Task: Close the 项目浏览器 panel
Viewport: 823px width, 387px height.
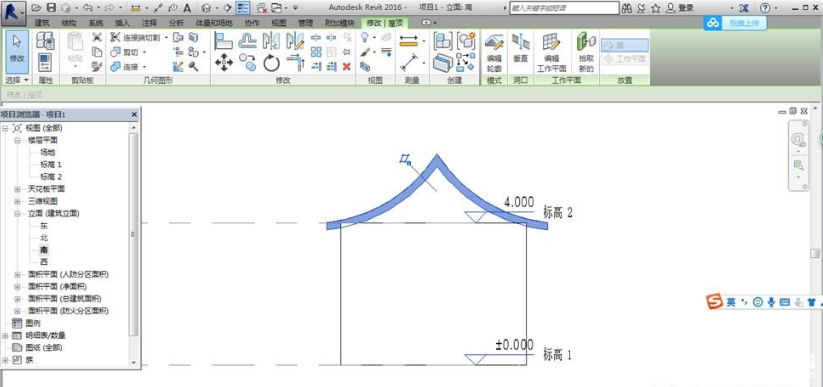Action: coord(134,114)
